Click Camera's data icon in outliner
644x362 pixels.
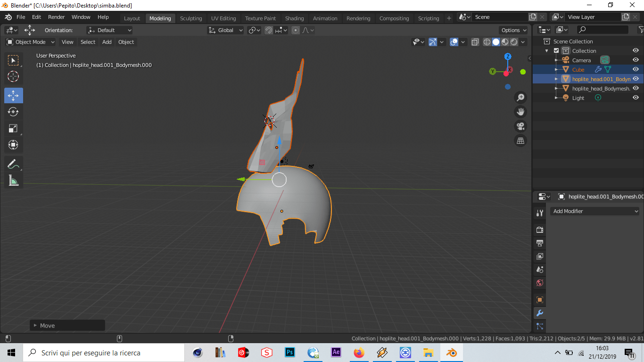pos(605,60)
